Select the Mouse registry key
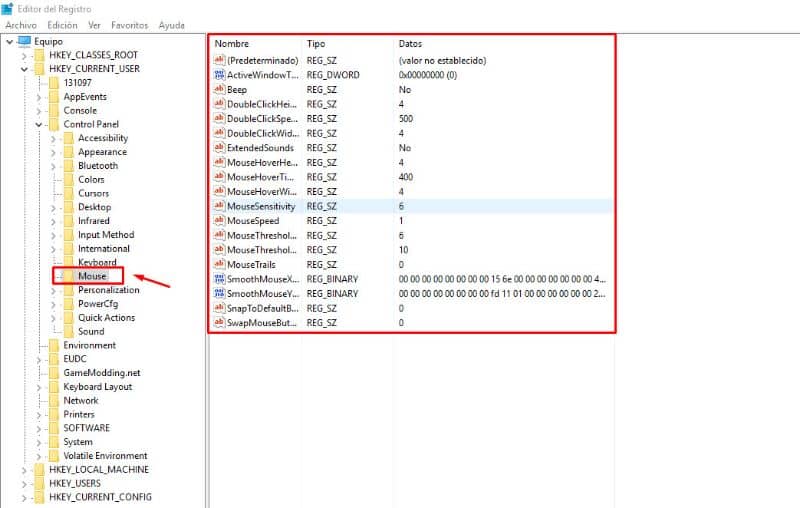This screenshot has height=508, width=800. [93, 276]
